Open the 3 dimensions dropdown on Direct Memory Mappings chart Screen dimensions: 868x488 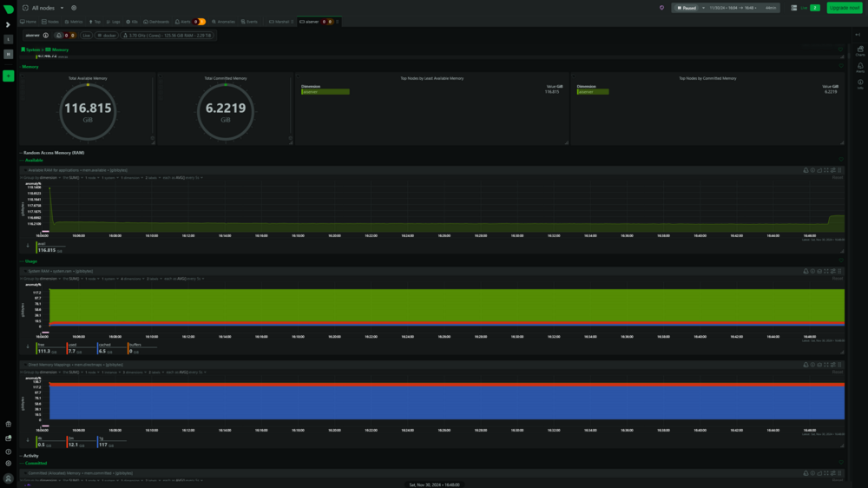point(135,373)
